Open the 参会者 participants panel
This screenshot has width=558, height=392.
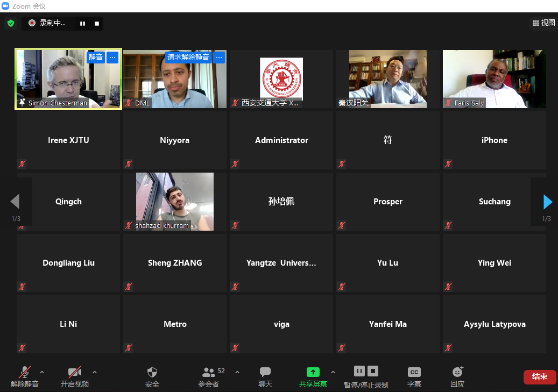coord(208,372)
